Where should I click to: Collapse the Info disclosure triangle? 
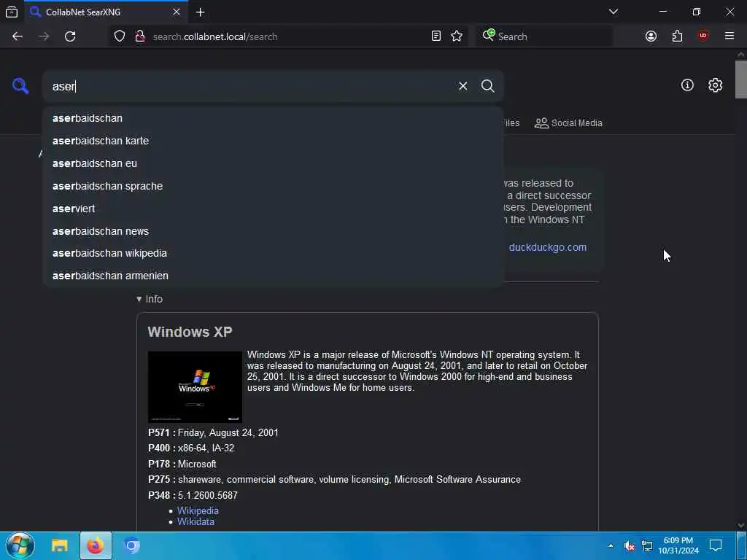[139, 299]
